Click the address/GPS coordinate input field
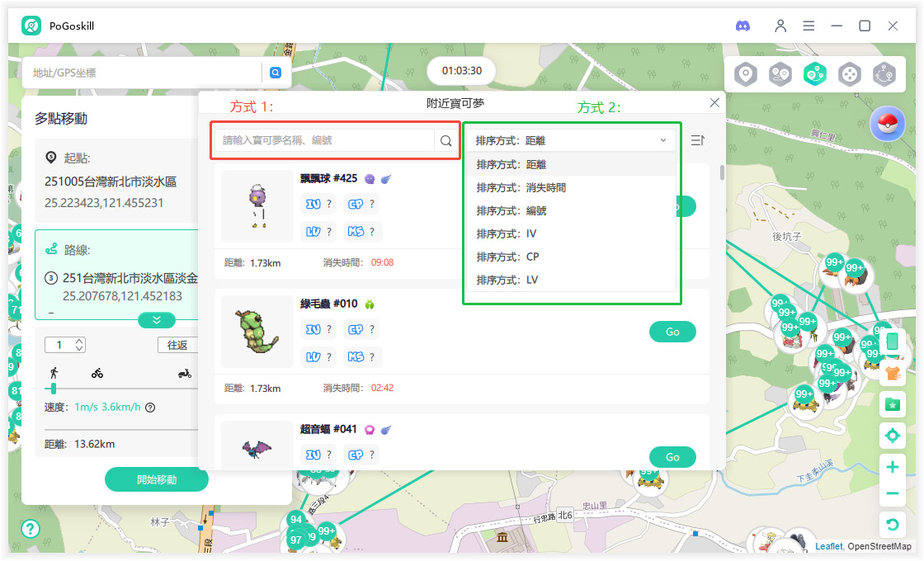The width and height of the screenshot is (924, 561). 144,73
